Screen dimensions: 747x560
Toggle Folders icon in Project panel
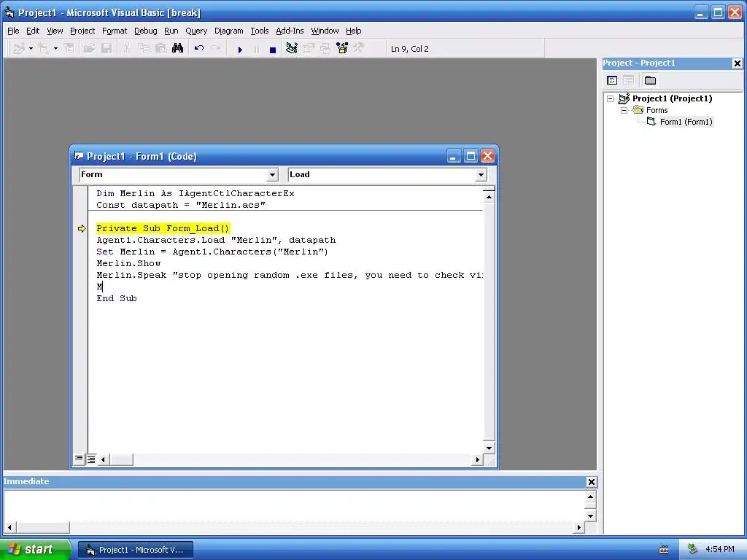click(650, 80)
